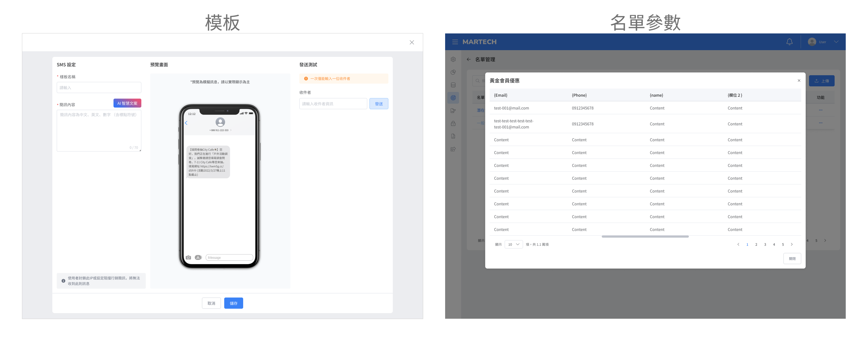The height and width of the screenshot is (341, 868).
Task: Select page 3 in modal pagination
Action: 765,244
